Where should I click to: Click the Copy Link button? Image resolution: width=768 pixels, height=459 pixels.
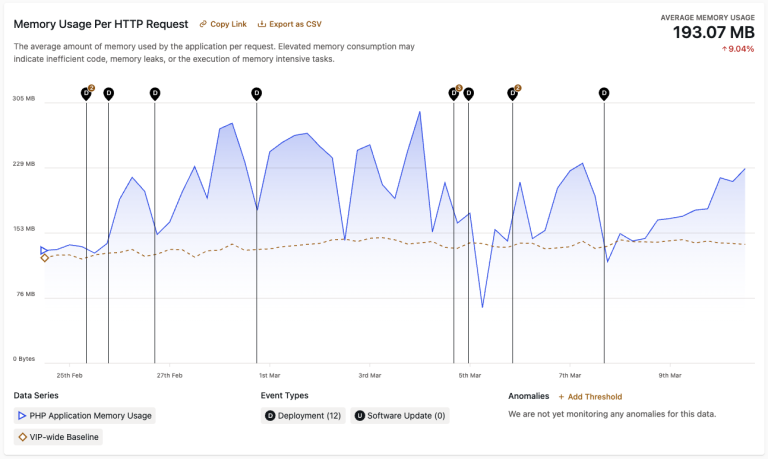point(223,24)
